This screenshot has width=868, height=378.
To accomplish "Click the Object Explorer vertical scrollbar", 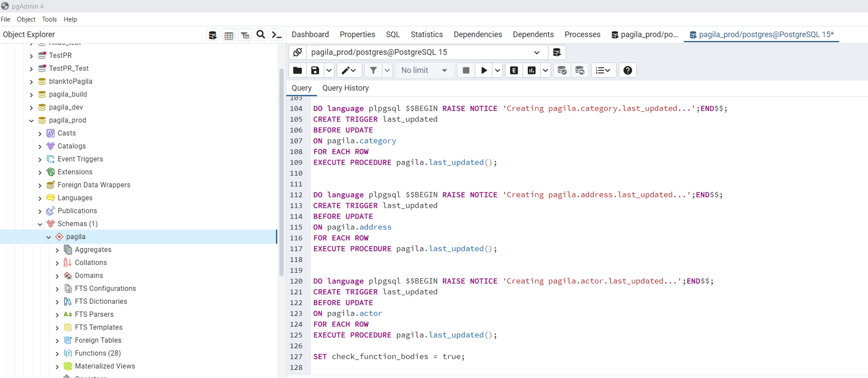I will coord(281,172).
